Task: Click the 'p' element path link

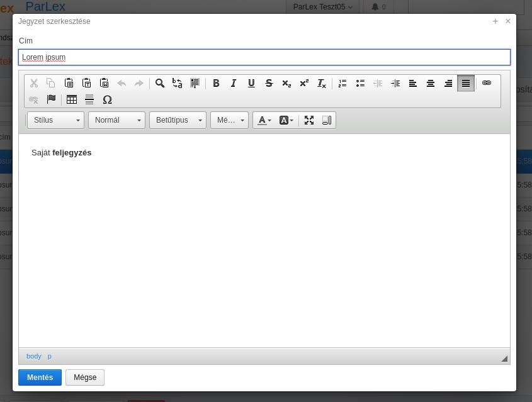Action: (50, 356)
